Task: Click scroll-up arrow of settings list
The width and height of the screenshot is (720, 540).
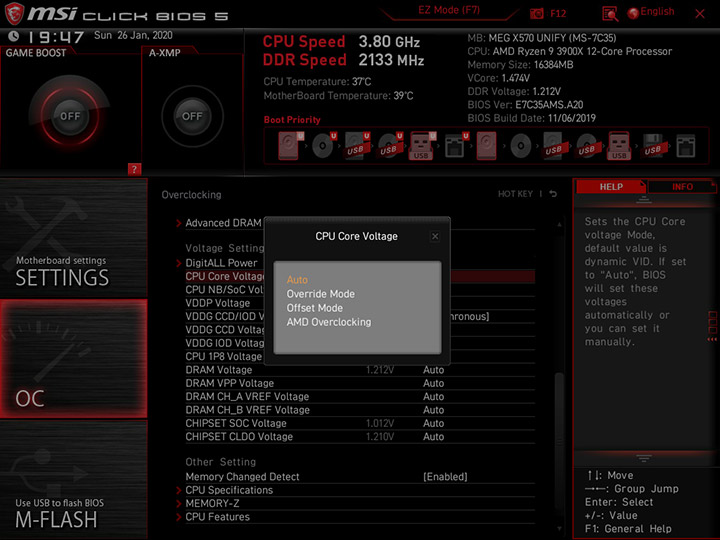Action: pyautogui.click(x=559, y=225)
